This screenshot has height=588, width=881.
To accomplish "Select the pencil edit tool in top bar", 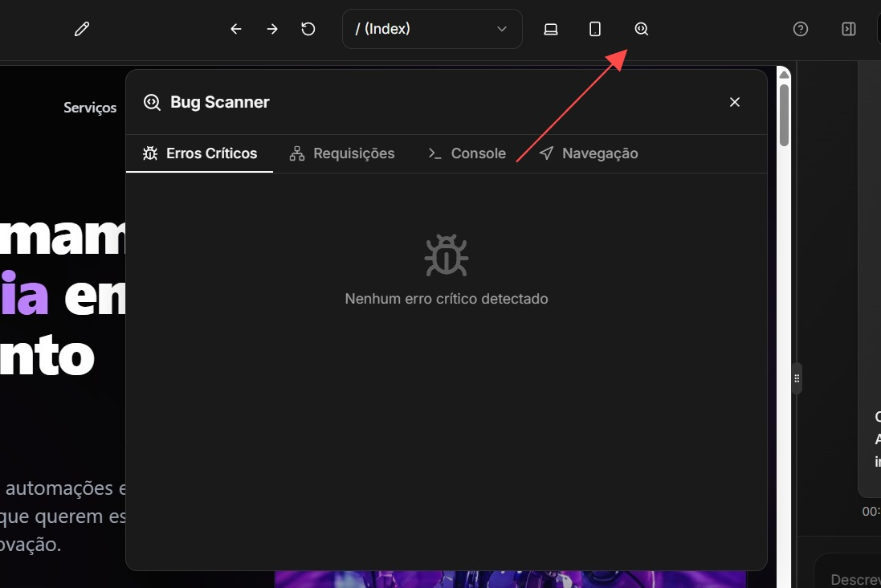I will pyautogui.click(x=81, y=28).
